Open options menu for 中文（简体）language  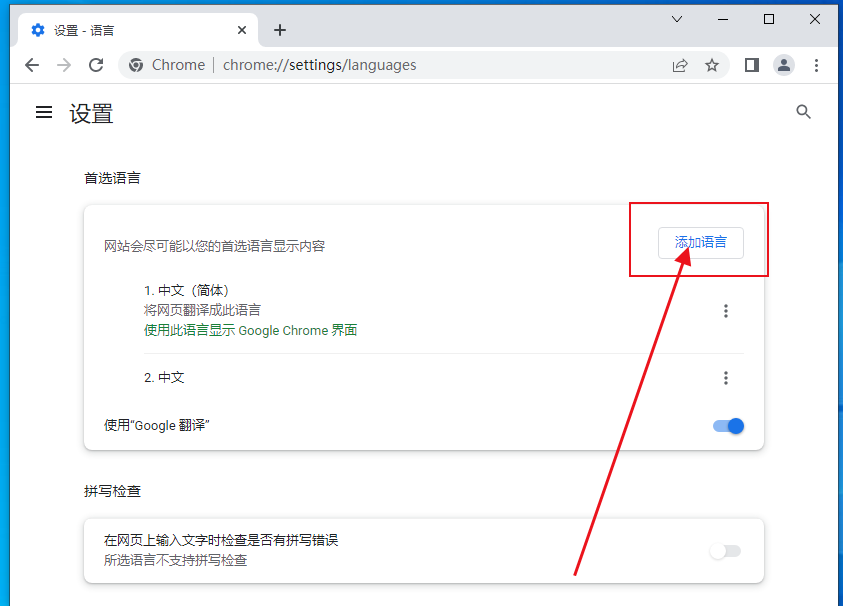pos(726,310)
